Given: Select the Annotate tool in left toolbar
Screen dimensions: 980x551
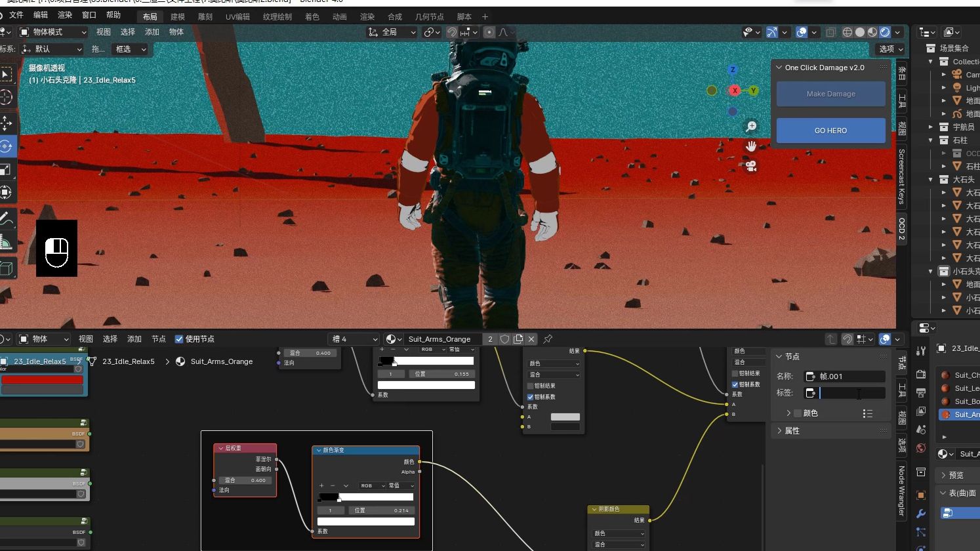Looking at the screenshot, I should pos(6,220).
